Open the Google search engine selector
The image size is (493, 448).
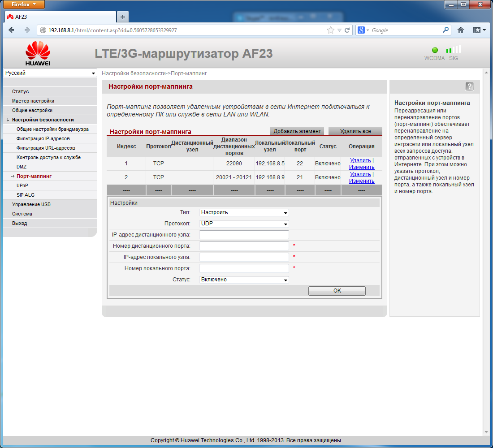click(x=363, y=30)
